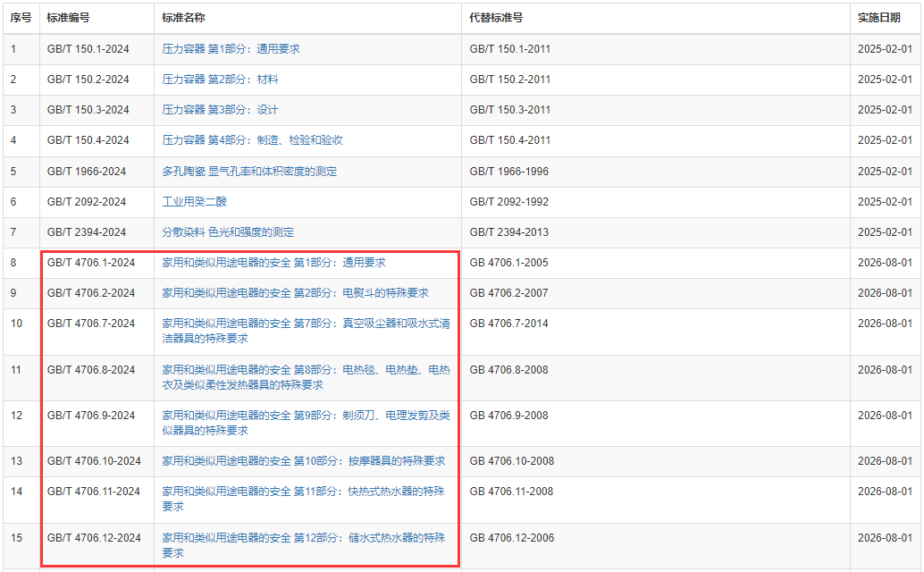924x572 pixels.
Task: Open 分散染料 色光和强度的测定 link
Action: [x=228, y=232]
